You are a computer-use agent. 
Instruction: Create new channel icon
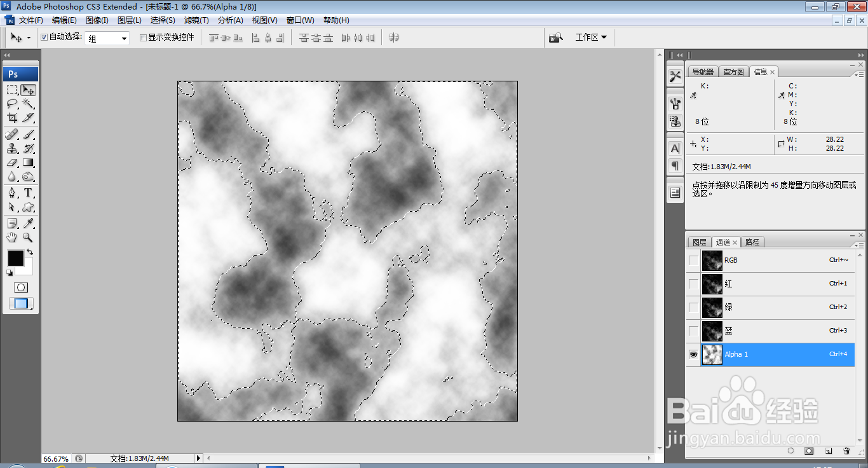click(829, 451)
